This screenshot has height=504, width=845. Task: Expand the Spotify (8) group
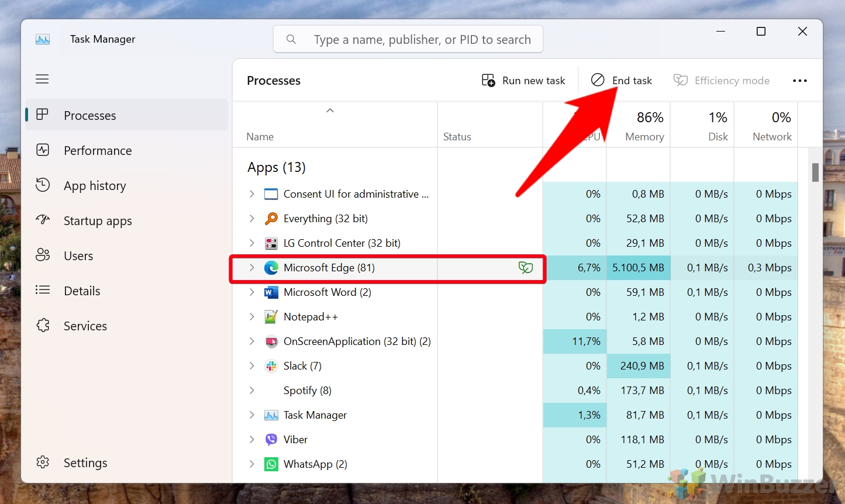[251, 391]
